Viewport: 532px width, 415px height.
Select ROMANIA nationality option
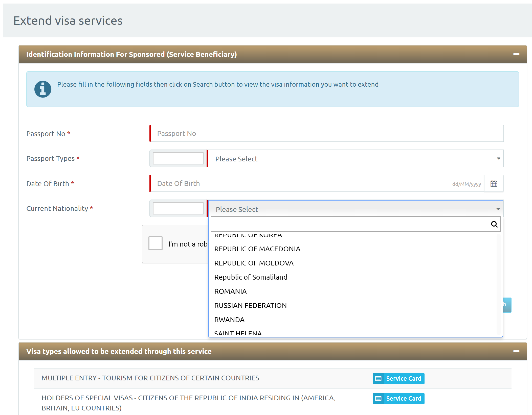230,291
